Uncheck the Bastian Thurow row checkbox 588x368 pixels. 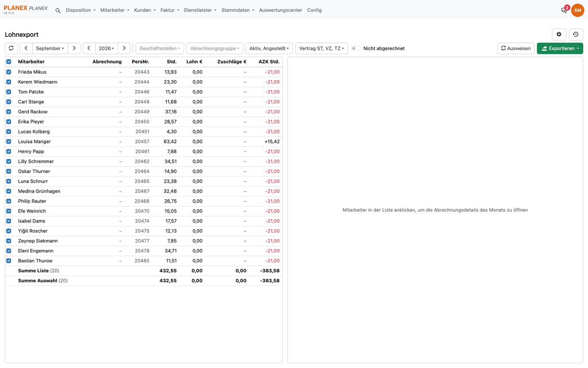point(9,261)
